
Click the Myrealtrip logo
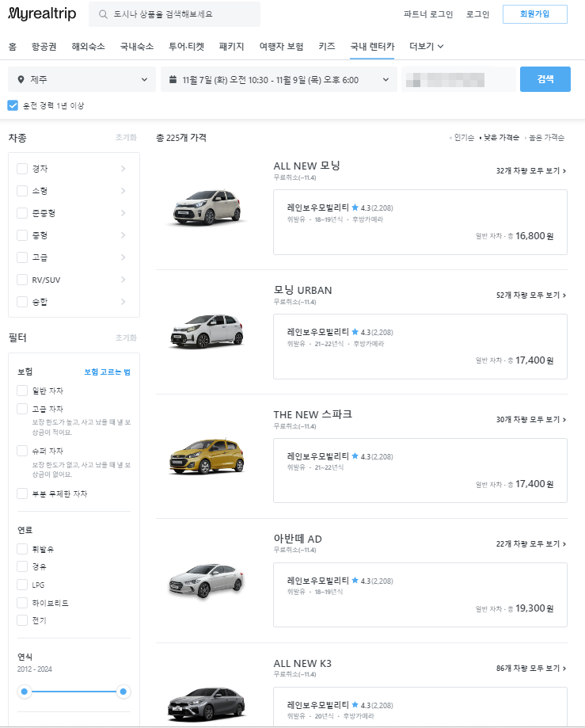point(42,14)
